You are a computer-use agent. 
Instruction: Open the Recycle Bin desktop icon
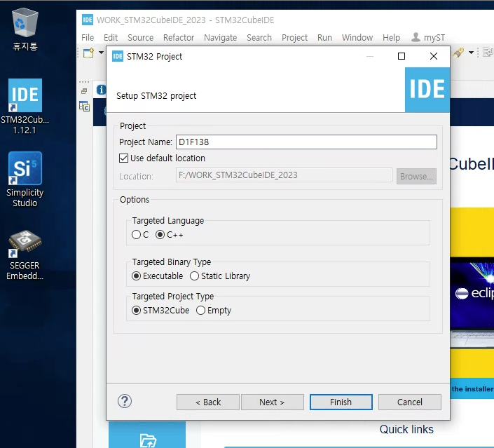25,30
